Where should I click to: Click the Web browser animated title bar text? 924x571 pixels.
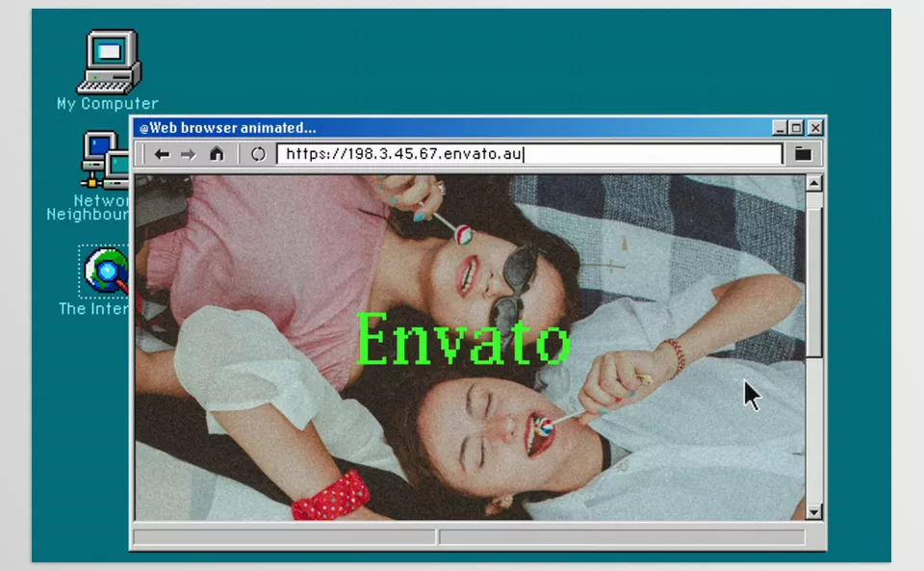(x=227, y=128)
